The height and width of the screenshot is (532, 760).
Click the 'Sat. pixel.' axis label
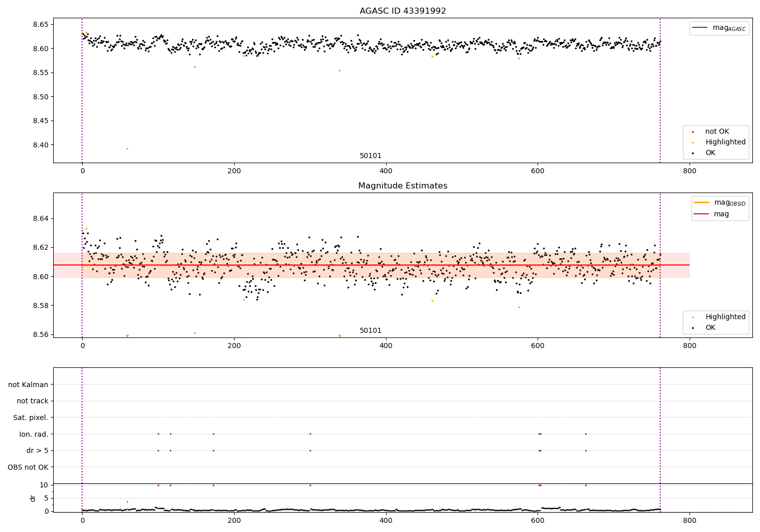30,417
